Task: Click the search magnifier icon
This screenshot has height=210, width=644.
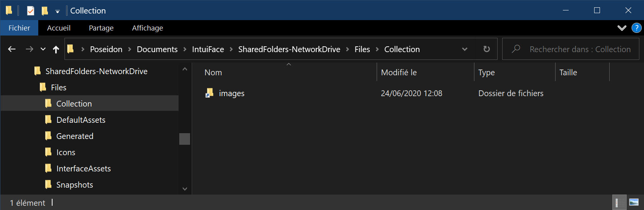Action: pyautogui.click(x=516, y=49)
